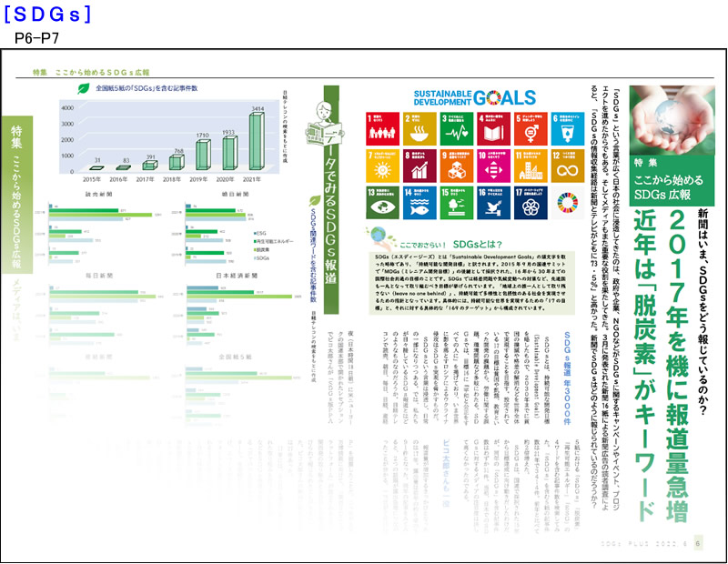Image resolution: width=728 pixels, height=564 pixels.
Task: Click the subheading SDGs報道 年3000件
Action: coord(567,378)
